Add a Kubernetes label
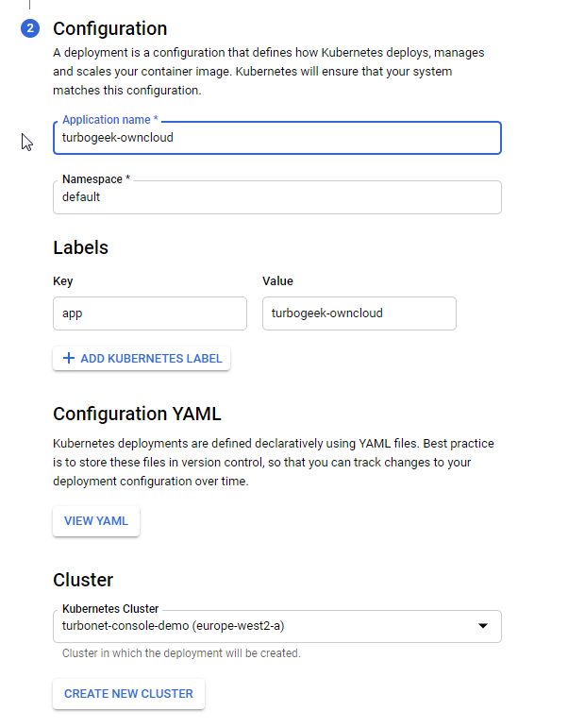This screenshot has height=728, width=568. [142, 359]
